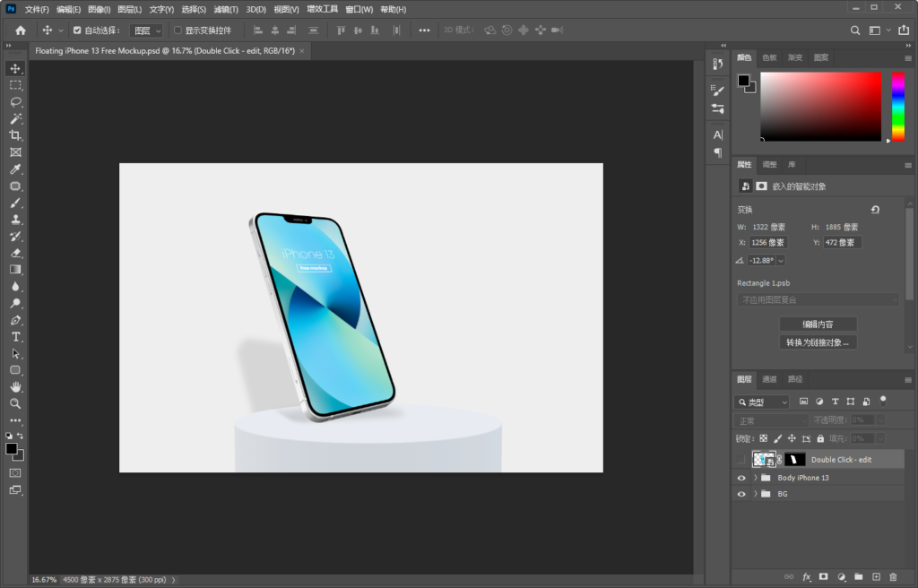Screen dimensions: 918x588
Task: Open the 窗口(W) menu
Action: click(359, 9)
